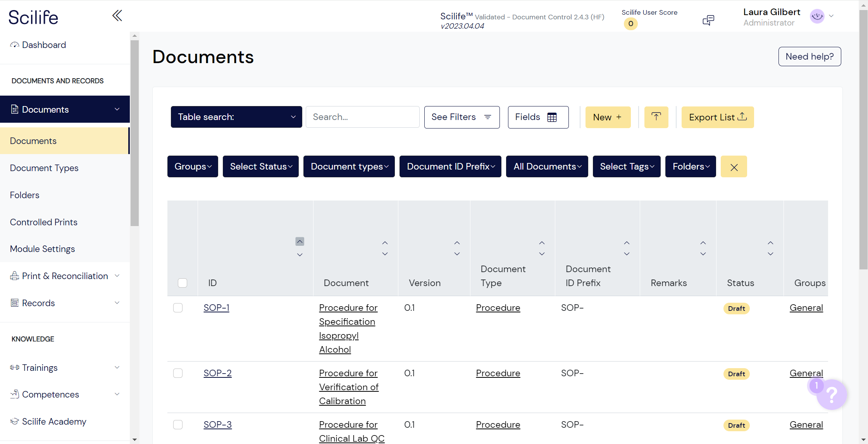Open the chat messages icon in header
868x444 pixels.
(708, 20)
